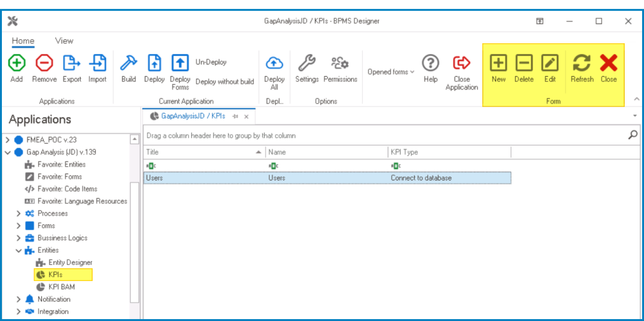644x321 pixels.
Task: Click the Close Application icon
Action: (462, 63)
